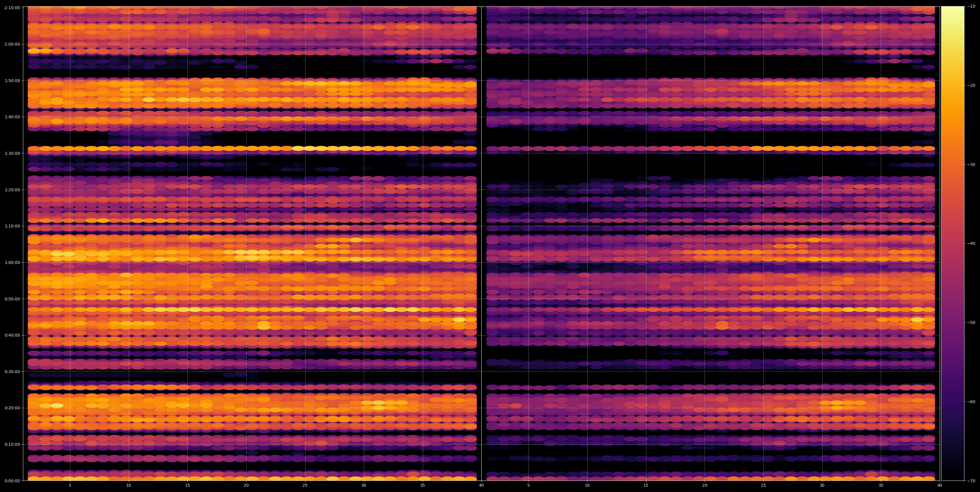Click x-axis tick 5 under right heatmap
The width and height of the screenshot is (980, 492).
tap(528, 486)
